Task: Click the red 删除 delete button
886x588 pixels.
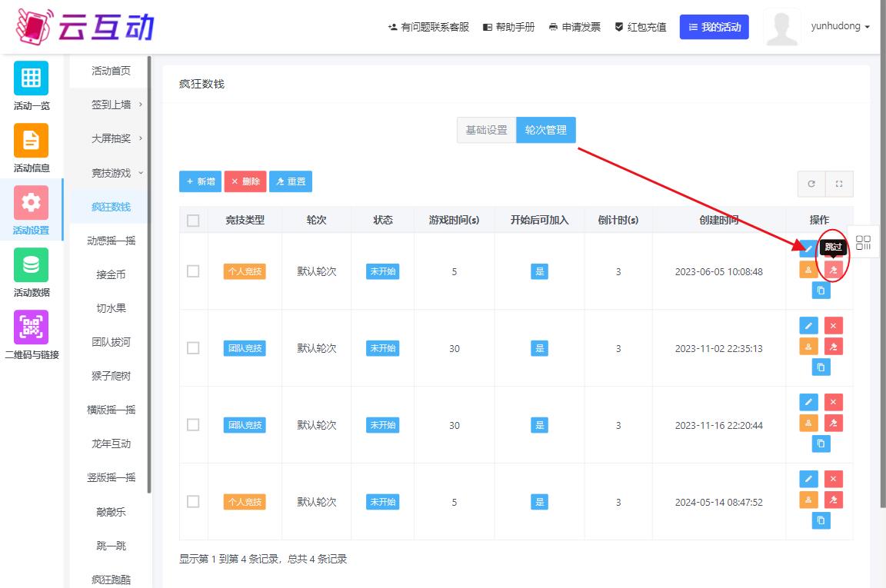Action: (245, 181)
